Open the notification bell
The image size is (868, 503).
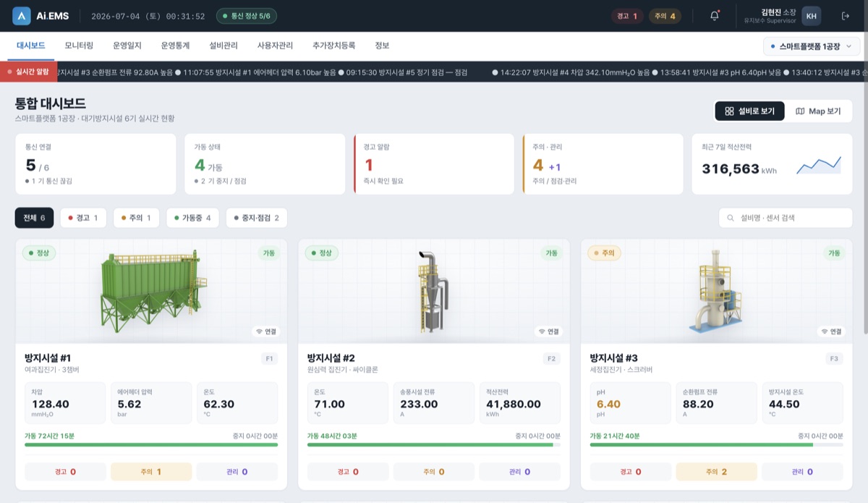(715, 16)
